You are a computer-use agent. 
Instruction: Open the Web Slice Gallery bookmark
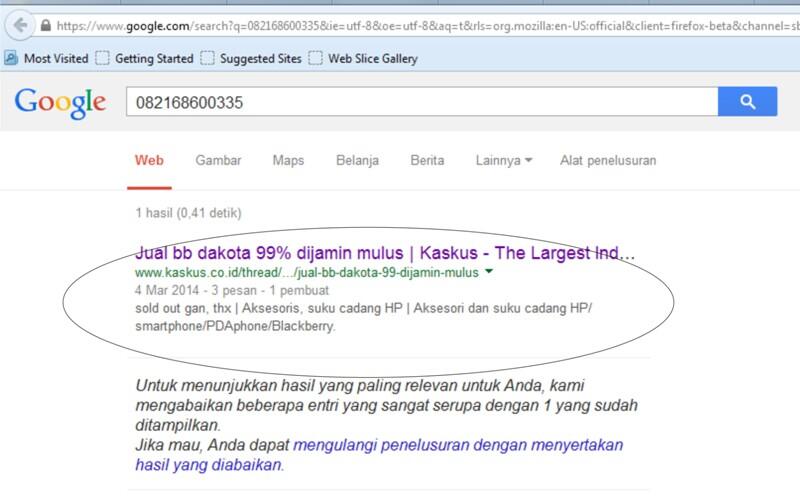coord(363,59)
